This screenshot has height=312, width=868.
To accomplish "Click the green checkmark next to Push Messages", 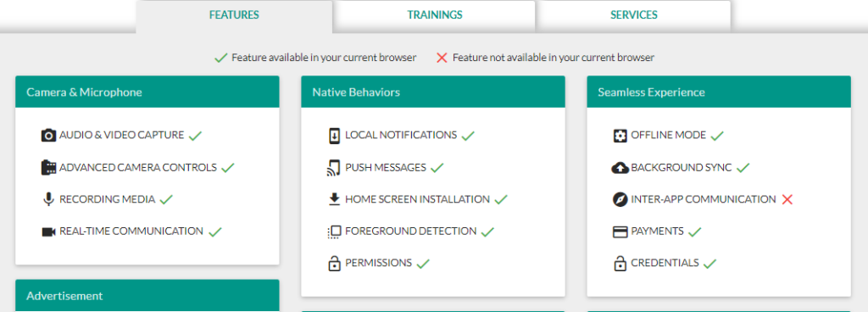I will click(x=437, y=168).
